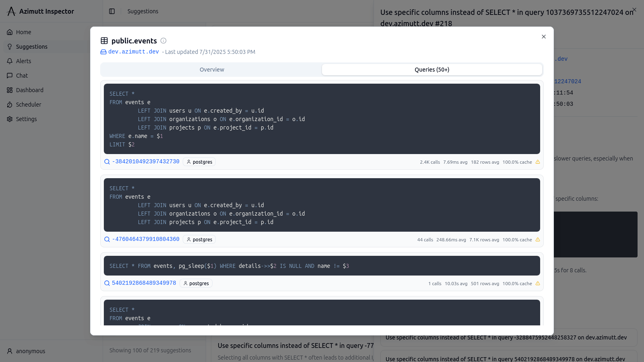The width and height of the screenshot is (644, 362).
Task: Click the anonymous user profile
Action: coord(30,351)
